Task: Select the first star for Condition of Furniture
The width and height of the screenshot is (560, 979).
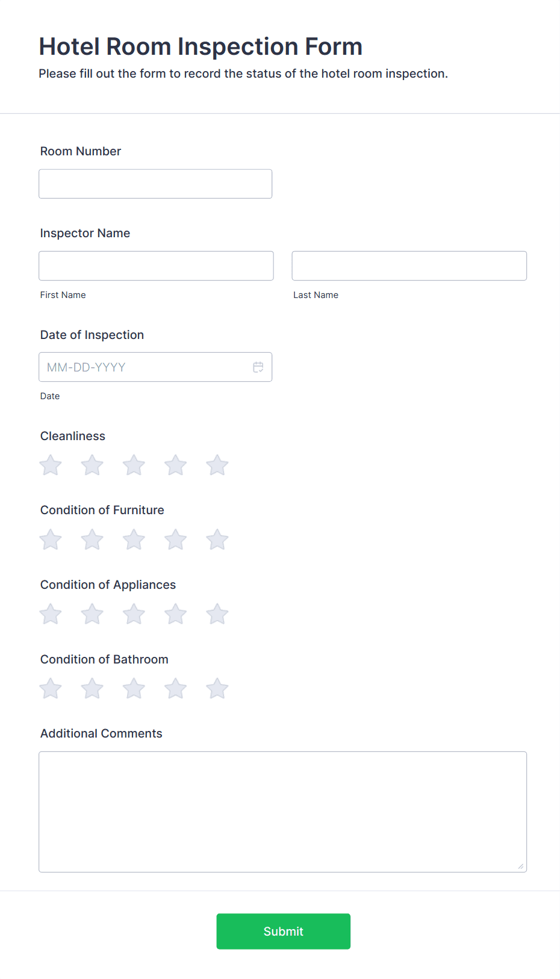Action: [x=50, y=539]
